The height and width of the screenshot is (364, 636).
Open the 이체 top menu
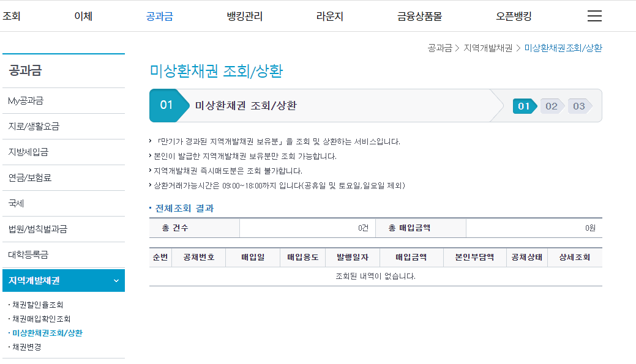(x=83, y=17)
